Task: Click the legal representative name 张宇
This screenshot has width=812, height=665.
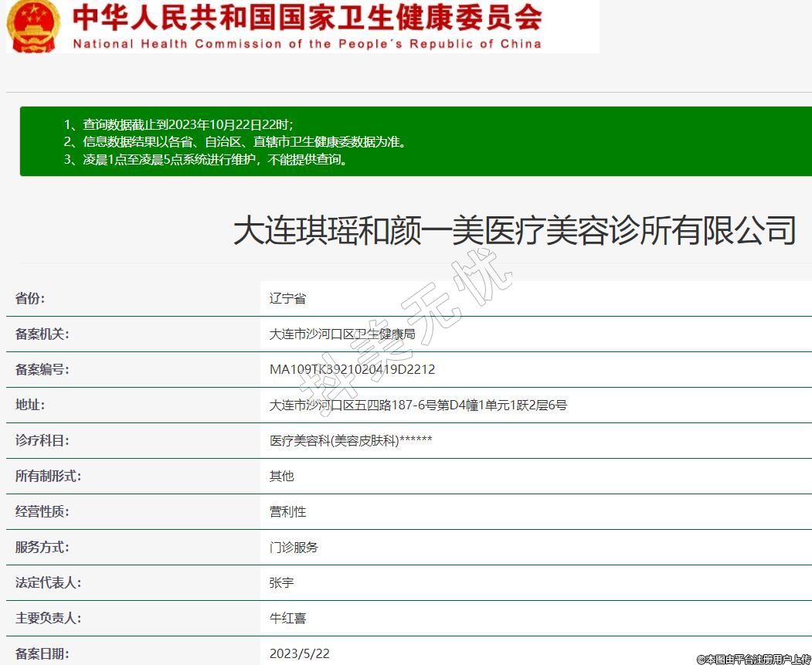Action: [281, 583]
